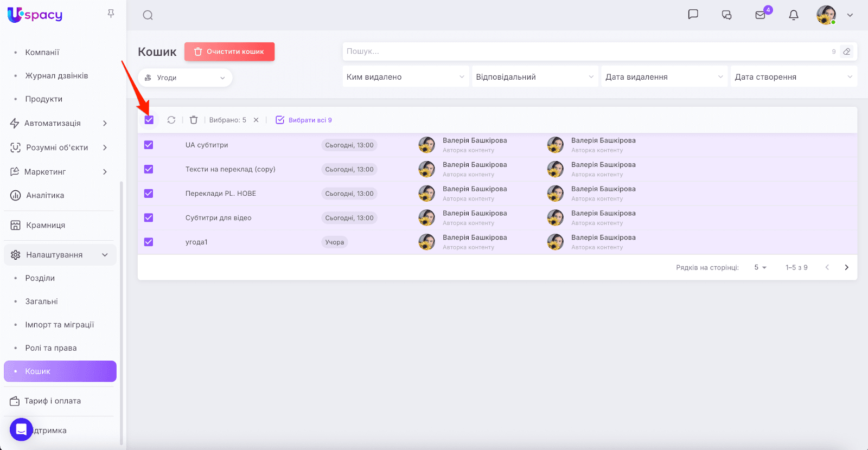Image resolution: width=868 pixels, height=450 pixels.
Task: Click the Очистити кошик button
Action: point(229,52)
